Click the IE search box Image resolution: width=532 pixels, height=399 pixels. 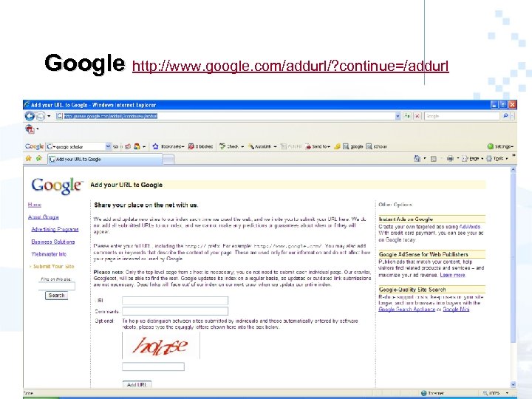463,116
